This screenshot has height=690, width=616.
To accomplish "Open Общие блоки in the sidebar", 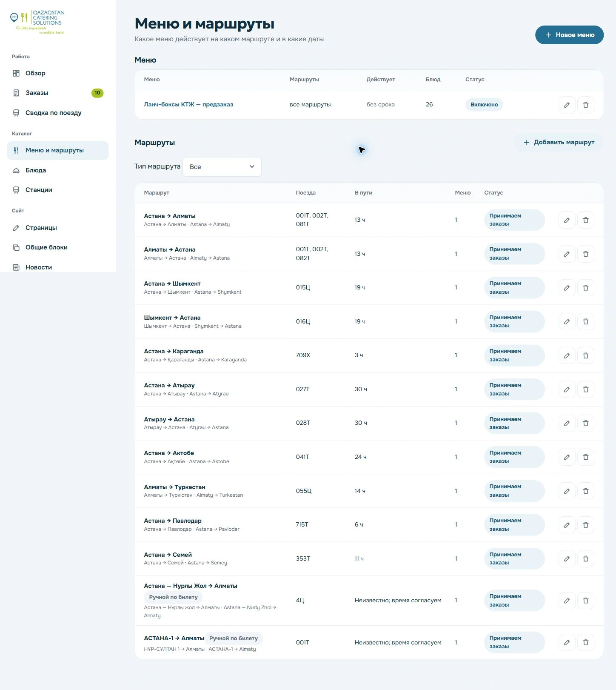I will 58,247.
